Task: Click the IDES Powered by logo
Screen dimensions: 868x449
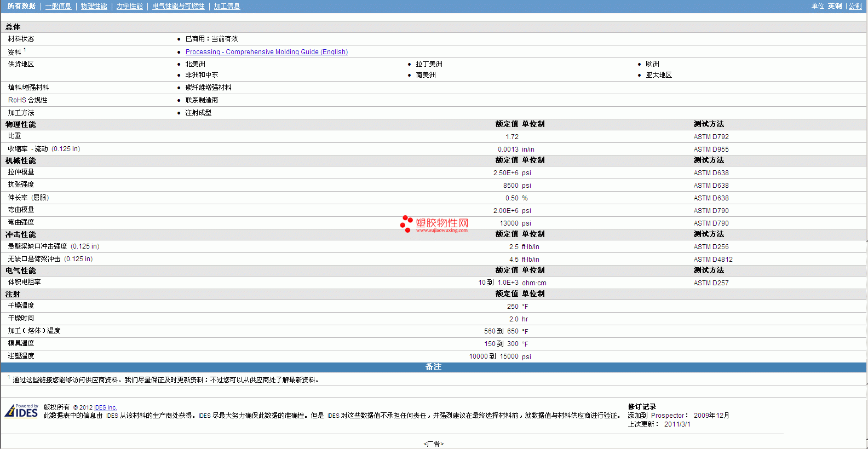Action: 21,411
